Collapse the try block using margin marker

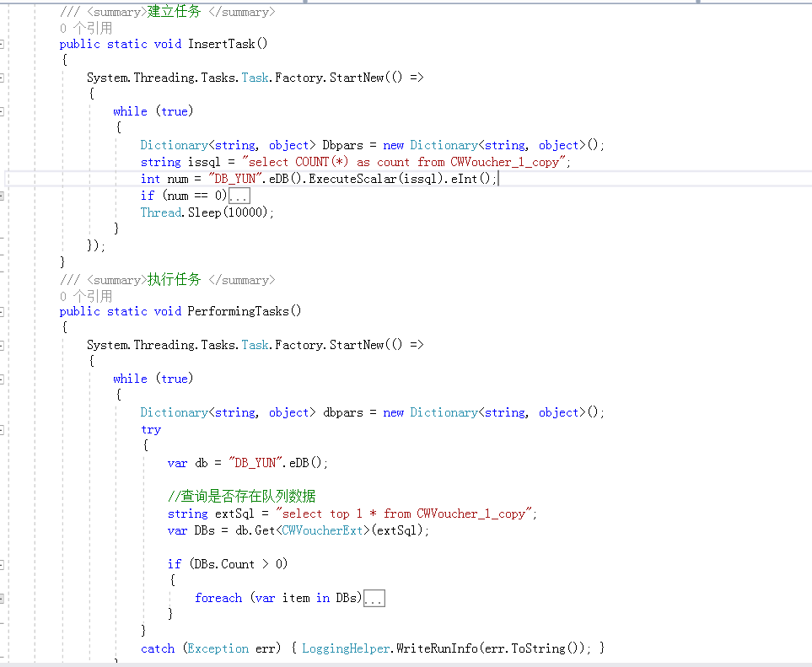pos(3,429)
